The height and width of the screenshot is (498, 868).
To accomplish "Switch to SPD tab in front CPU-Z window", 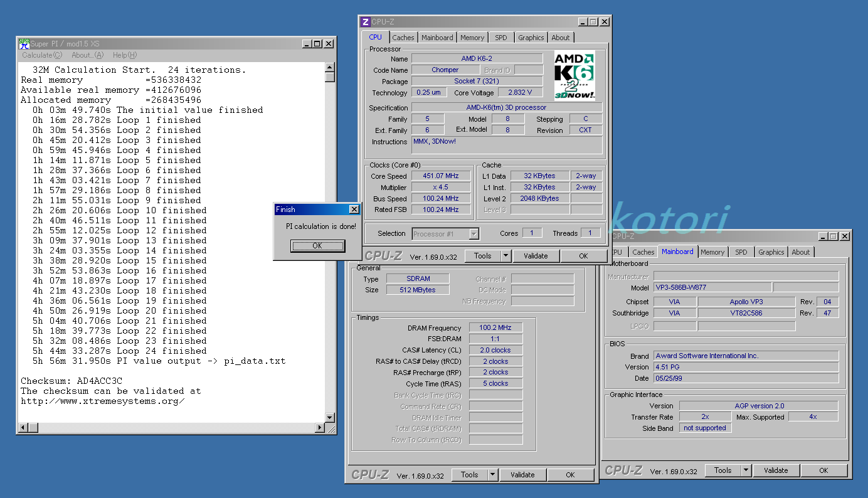I will coord(501,38).
